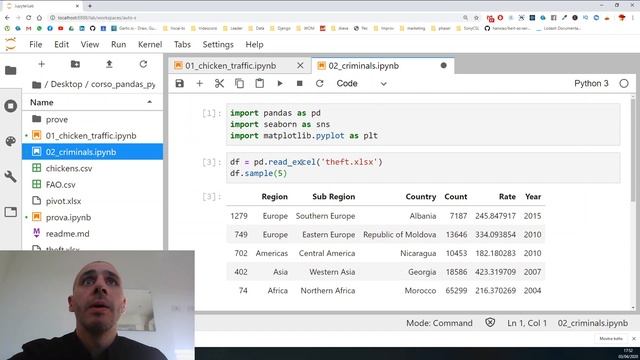Open the Kernel menu

150,44
